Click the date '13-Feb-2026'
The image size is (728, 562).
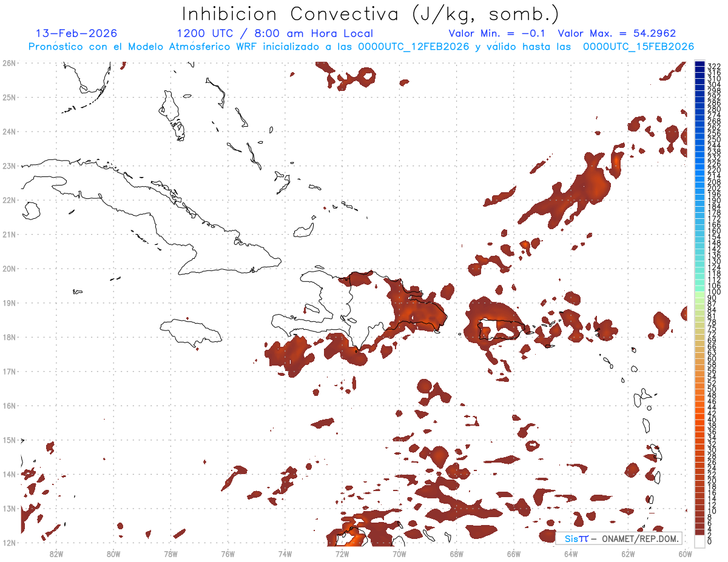point(76,33)
